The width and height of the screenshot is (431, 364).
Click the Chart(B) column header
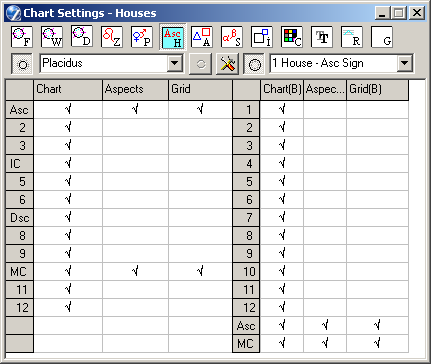[x=282, y=89]
